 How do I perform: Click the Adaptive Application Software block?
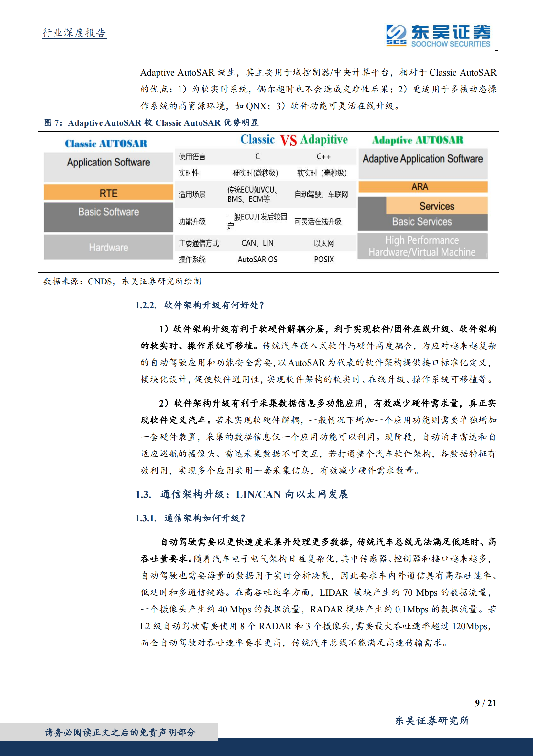tap(423, 164)
